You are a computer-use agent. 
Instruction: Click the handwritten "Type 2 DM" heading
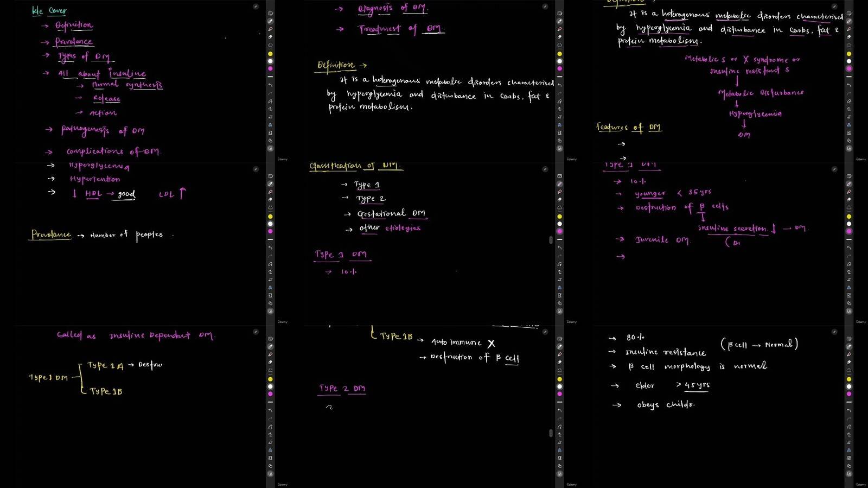(x=342, y=389)
